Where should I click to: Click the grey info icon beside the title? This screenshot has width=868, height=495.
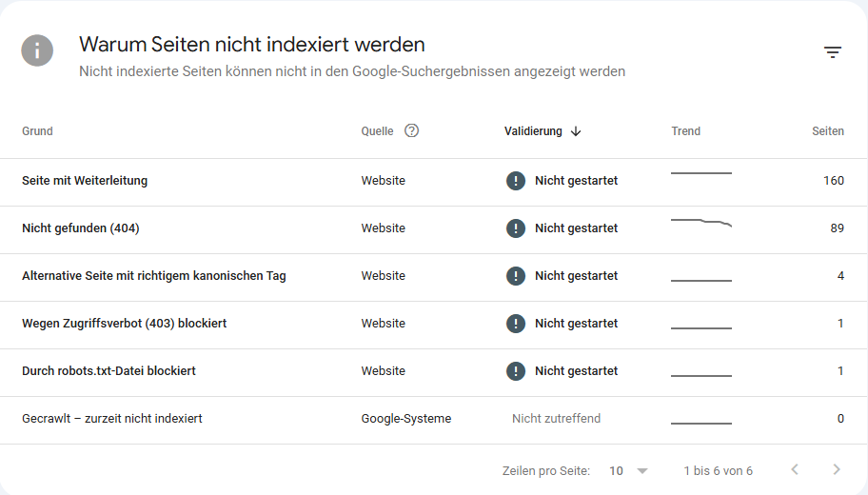pyautogui.click(x=37, y=50)
